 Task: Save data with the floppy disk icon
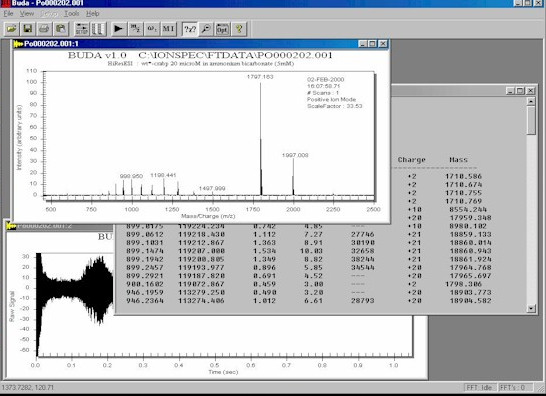[28, 29]
